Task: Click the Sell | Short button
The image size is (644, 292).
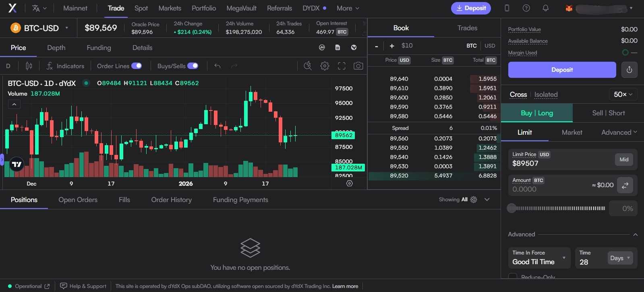Action: (608, 113)
